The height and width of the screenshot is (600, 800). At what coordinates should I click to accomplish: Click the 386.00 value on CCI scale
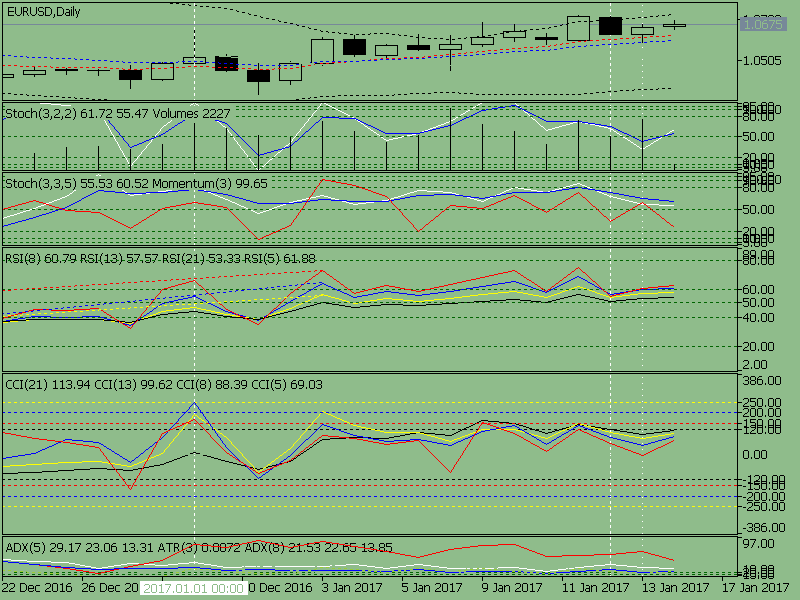click(762, 381)
